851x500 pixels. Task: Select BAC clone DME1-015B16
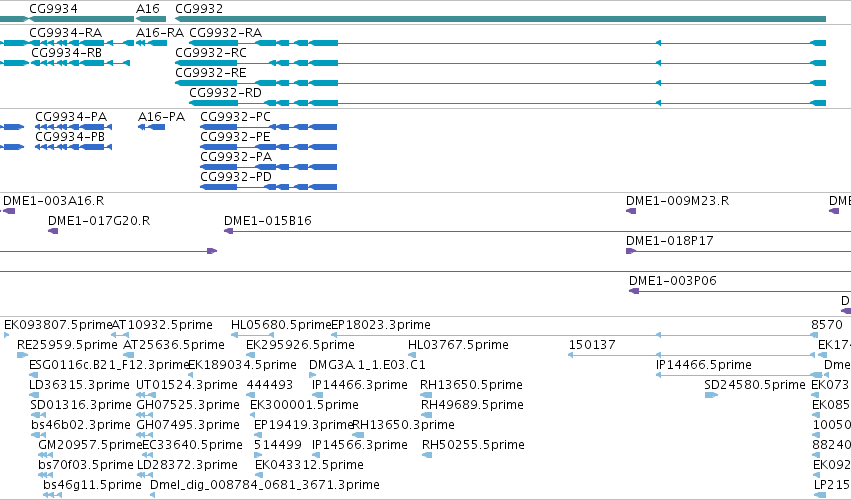(268, 221)
